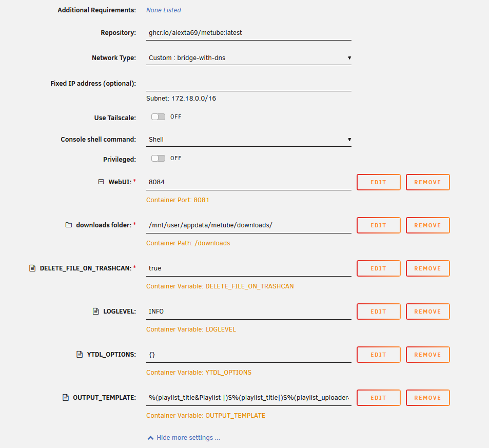
Task: Enable the Use Tailscale switch
Action: pos(158,116)
